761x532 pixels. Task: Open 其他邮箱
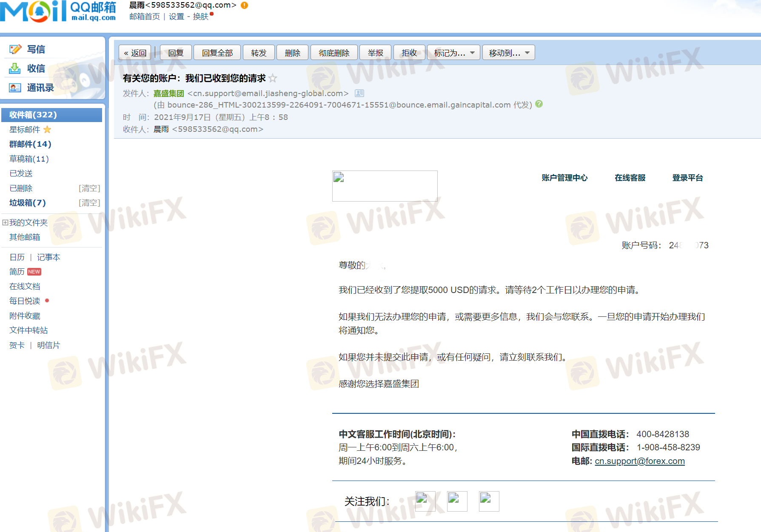[x=25, y=237]
